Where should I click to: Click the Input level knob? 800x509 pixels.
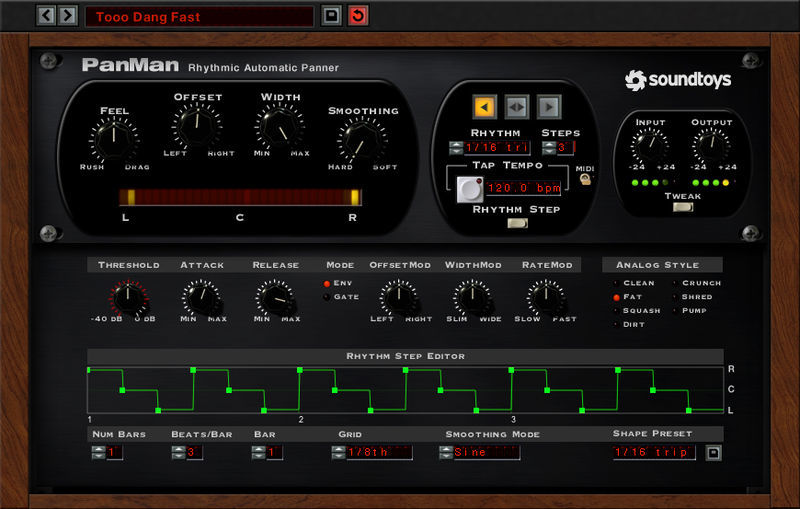click(649, 146)
